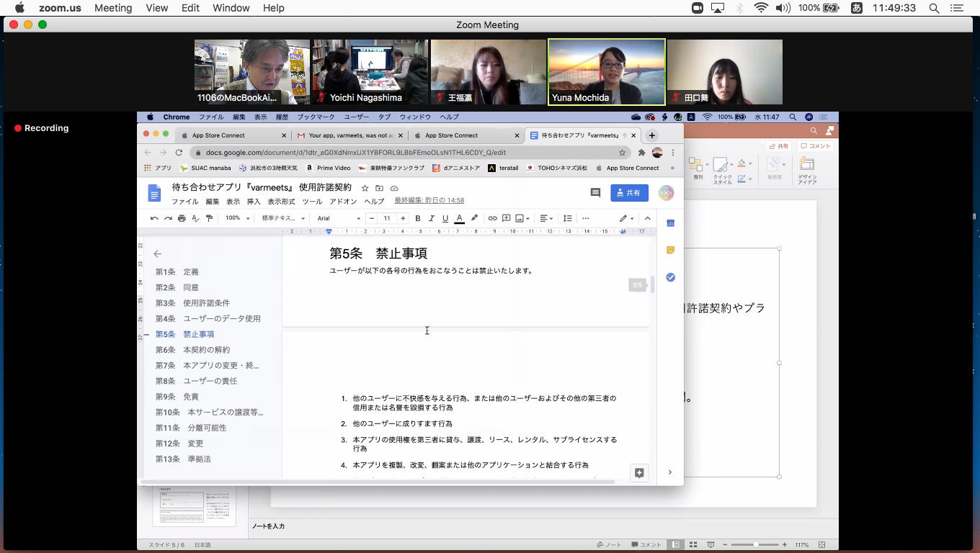Insert a link using the chain icon
The height and width of the screenshot is (553, 980).
tap(492, 218)
